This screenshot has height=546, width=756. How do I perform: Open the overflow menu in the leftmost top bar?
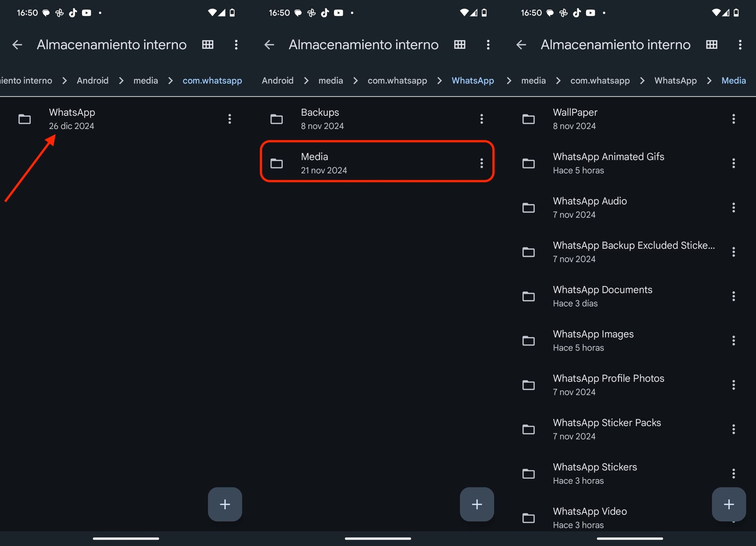coord(236,45)
